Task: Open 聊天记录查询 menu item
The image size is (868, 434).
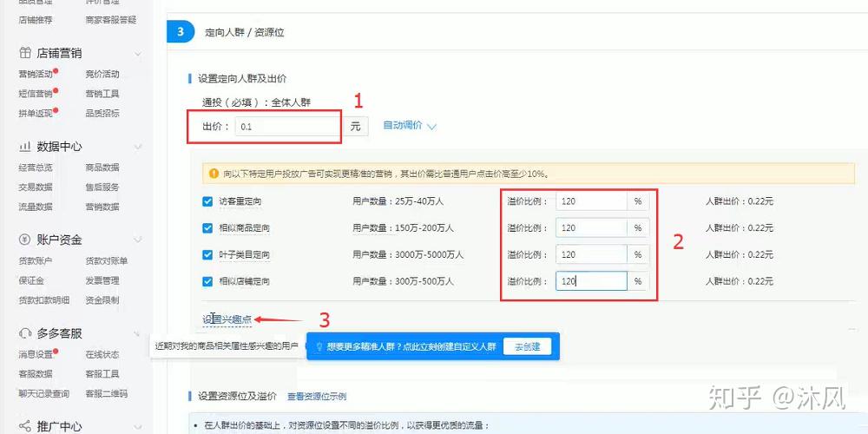Action: (x=44, y=393)
